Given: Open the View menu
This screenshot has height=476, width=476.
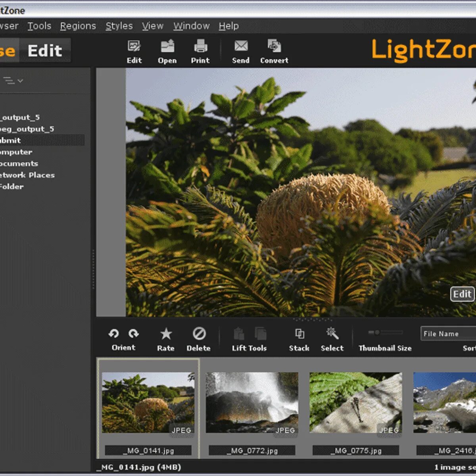Looking at the screenshot, I should click(153, 26).
